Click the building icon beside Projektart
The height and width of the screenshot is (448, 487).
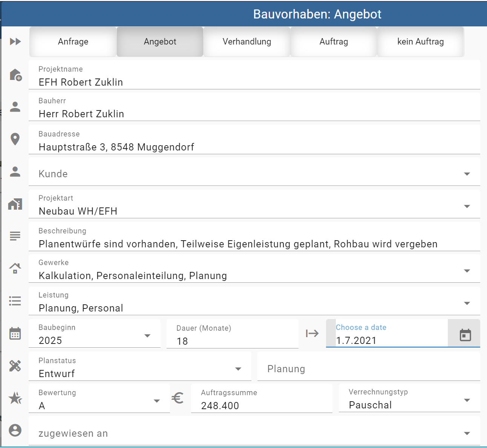coord(15,204)
